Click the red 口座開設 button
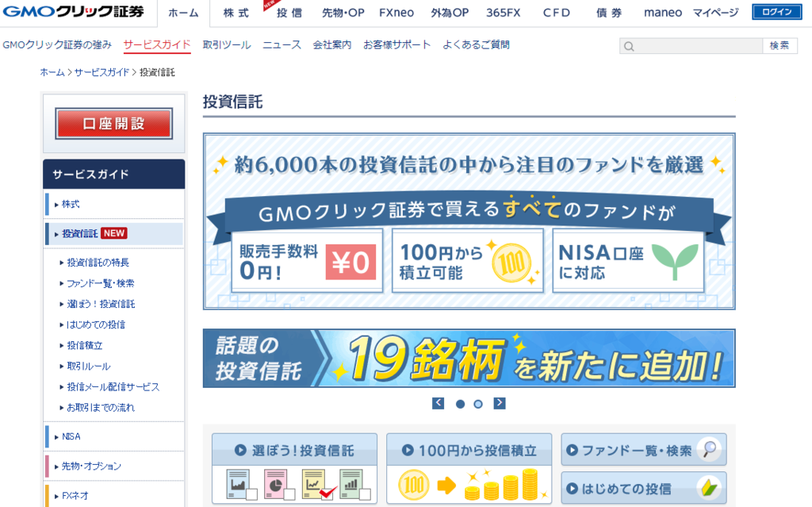This screenshot has height=507, width=812. click(114, 124)
